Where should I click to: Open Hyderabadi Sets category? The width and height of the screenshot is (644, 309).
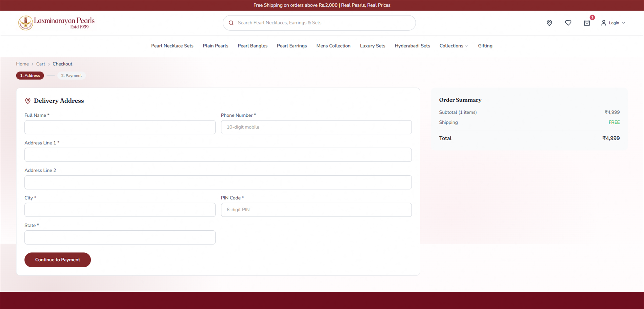(x=412, y=46)
